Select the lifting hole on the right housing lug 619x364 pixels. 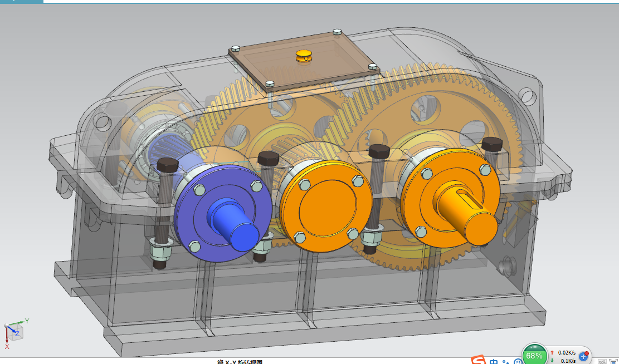coord(528,96)
